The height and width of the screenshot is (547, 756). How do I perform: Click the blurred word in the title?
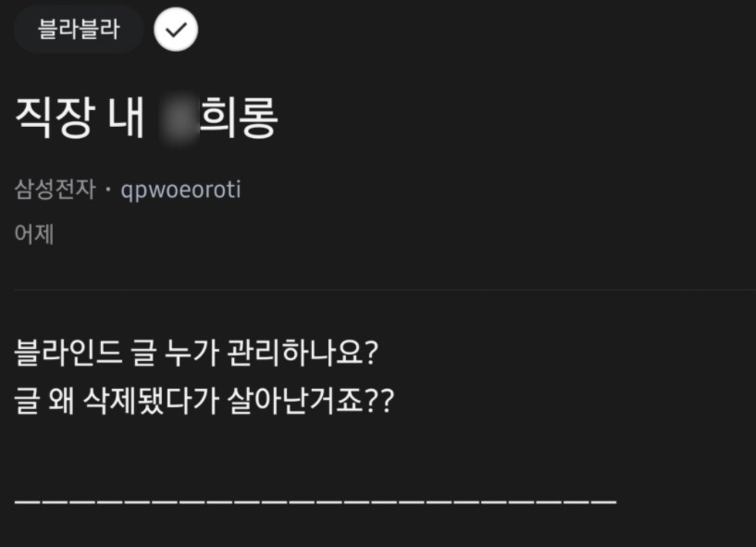point(179,118)
